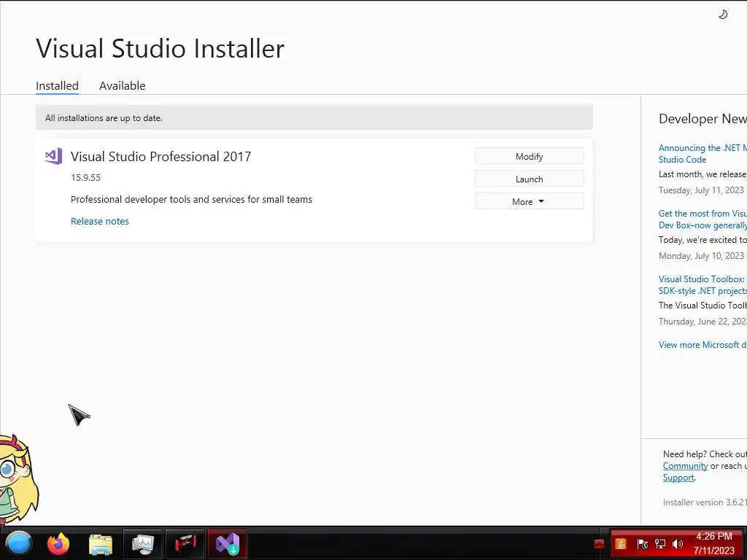Open the system monitor taskbar icon
This screenshot has width=747, height=560.
pos(143,544)
